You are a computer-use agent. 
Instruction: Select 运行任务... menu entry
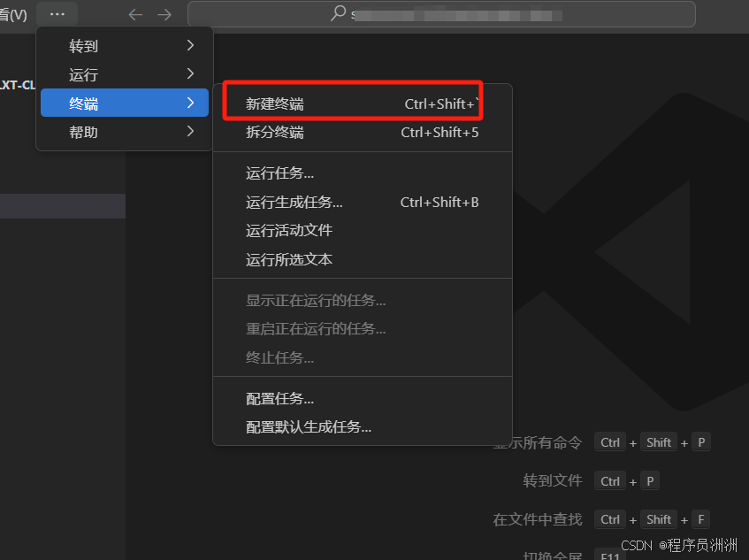[x=363, y=173]
